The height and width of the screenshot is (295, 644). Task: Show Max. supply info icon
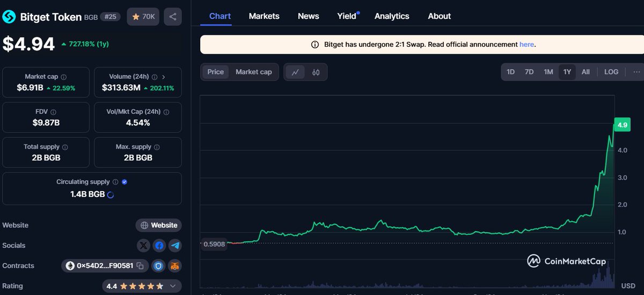pyautogui.click(x=157, y=147)
